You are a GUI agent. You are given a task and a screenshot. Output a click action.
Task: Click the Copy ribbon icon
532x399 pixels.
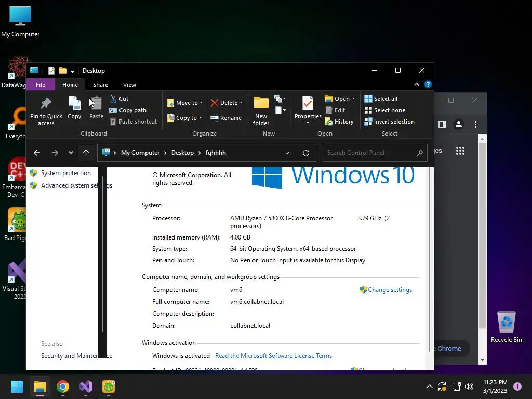tap(74, 103)
